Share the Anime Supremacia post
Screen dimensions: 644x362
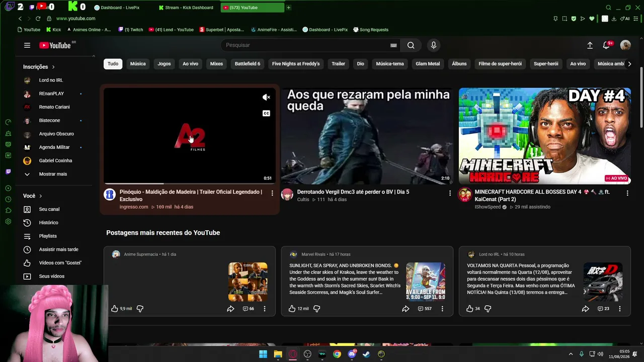tap(230, 309)
